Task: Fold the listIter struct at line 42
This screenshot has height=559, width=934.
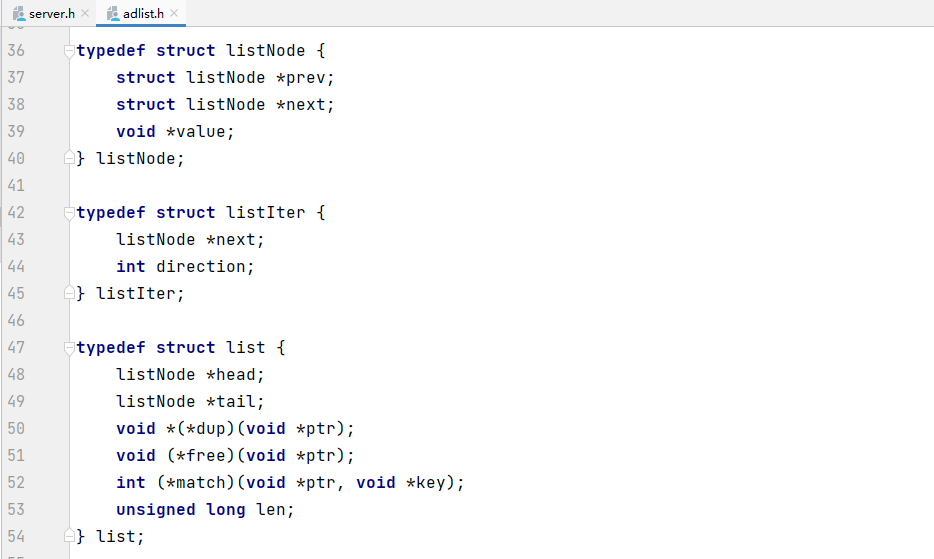Action: coord(69,212)
